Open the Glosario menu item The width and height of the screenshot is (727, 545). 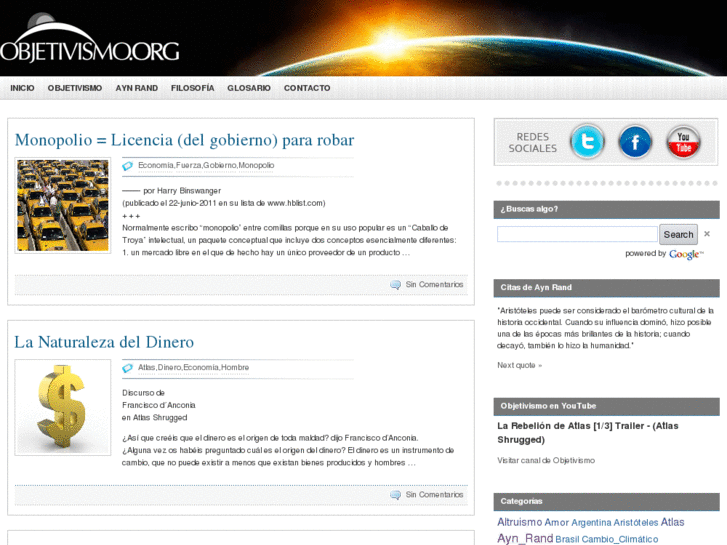point(248,88)
